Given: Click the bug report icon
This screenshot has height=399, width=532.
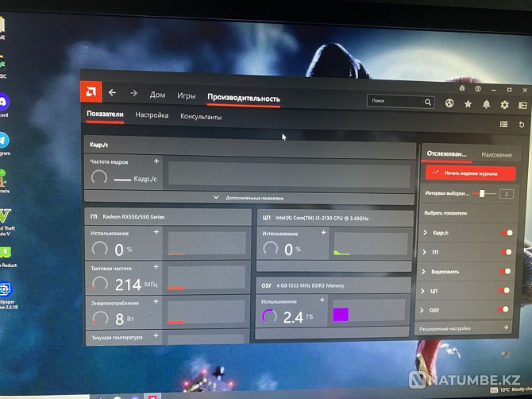Looking at the screenshot, I should pyautogui.click(x=462, y=88).
